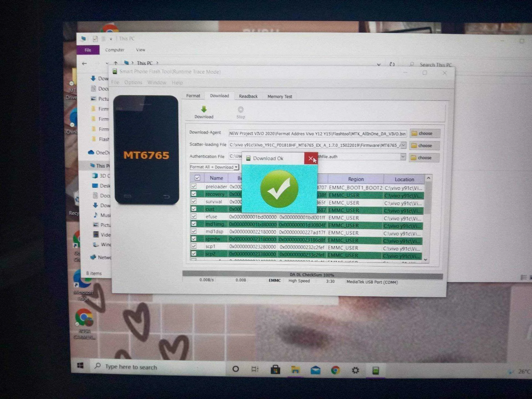The height and width of the screenshot is (399, 532).
Task: Open the Windows Start menu
Action: pos(80,366)
